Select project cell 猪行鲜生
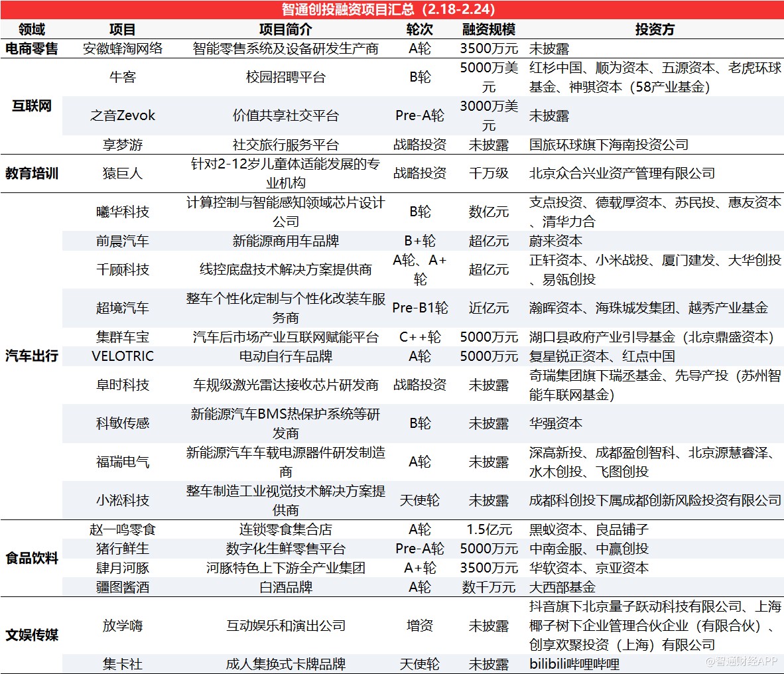The height and width of the screenshot is (674, 784). (x=123, y=549)
